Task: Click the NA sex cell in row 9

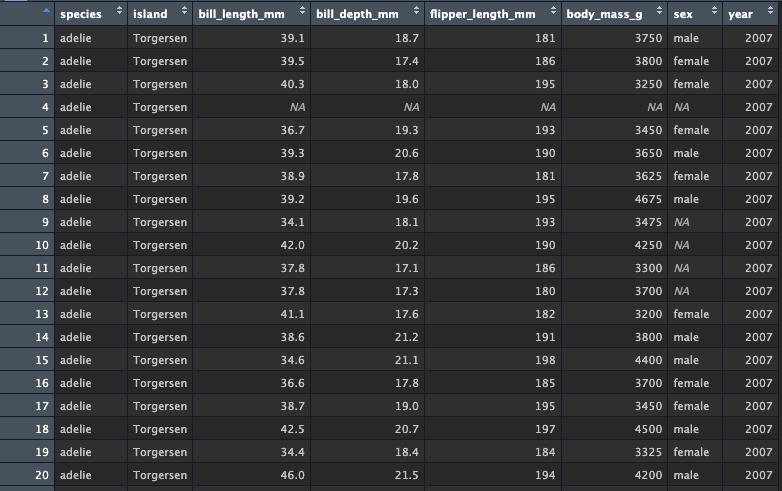Action: [x=682, y=222]
